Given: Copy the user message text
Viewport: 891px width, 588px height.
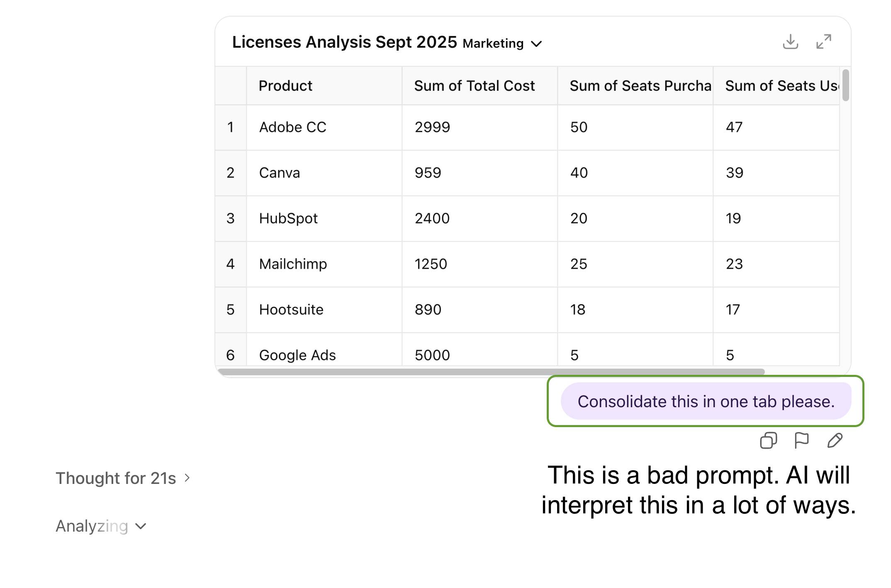Looking at the screenshot, I should click(768, 440).
